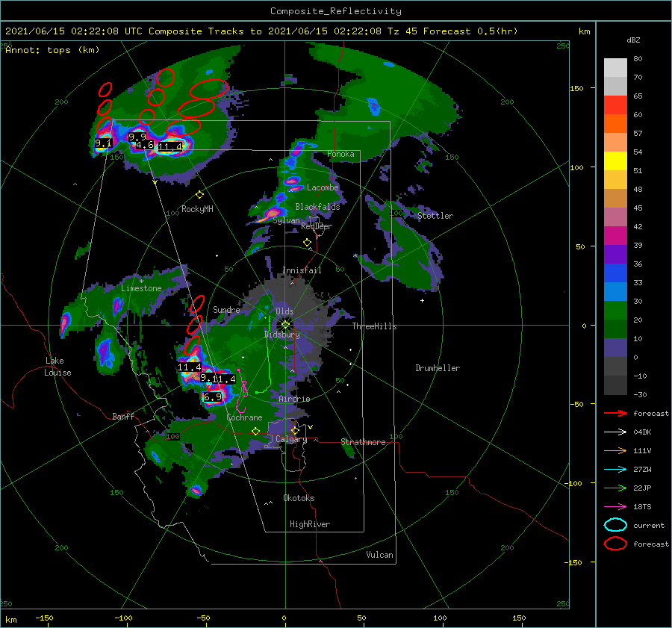Click the magenta 39 dBZ color swatch

(615, 235)
